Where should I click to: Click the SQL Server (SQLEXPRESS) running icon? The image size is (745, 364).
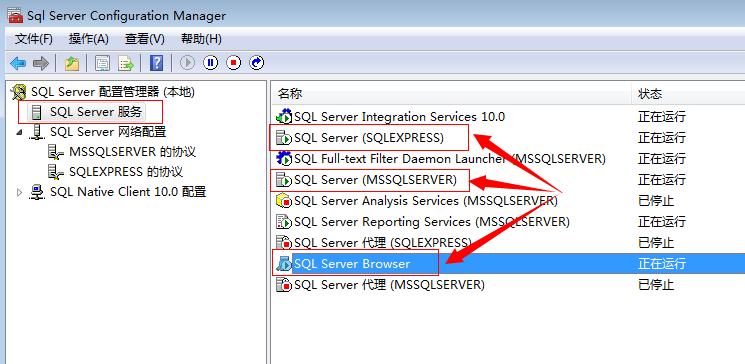point(284,138)
